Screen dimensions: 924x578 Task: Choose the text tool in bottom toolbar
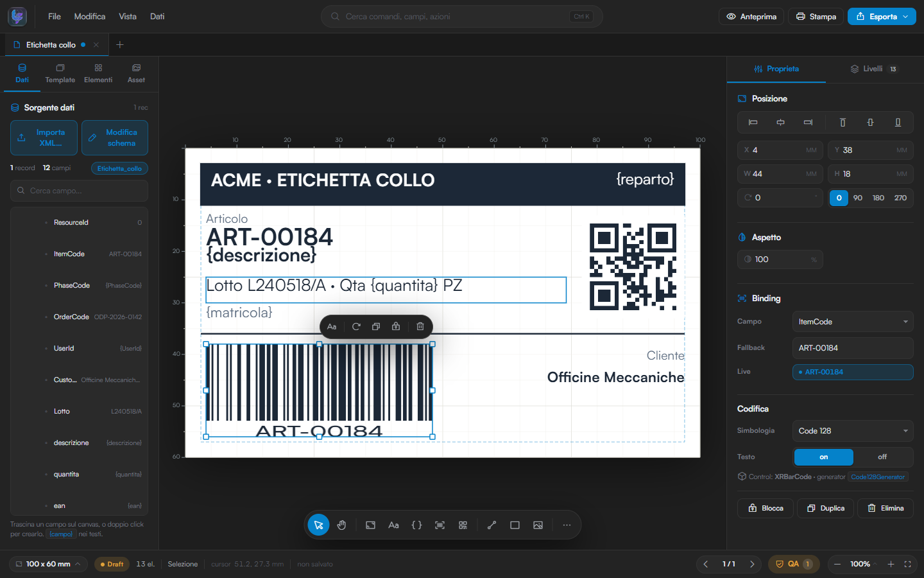click(393, 525)
